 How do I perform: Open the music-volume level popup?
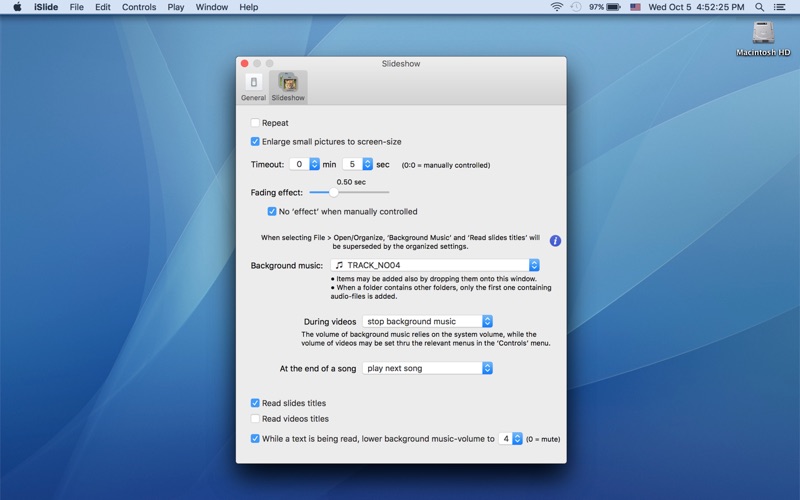pyautogui.click(x=517, y=439)
